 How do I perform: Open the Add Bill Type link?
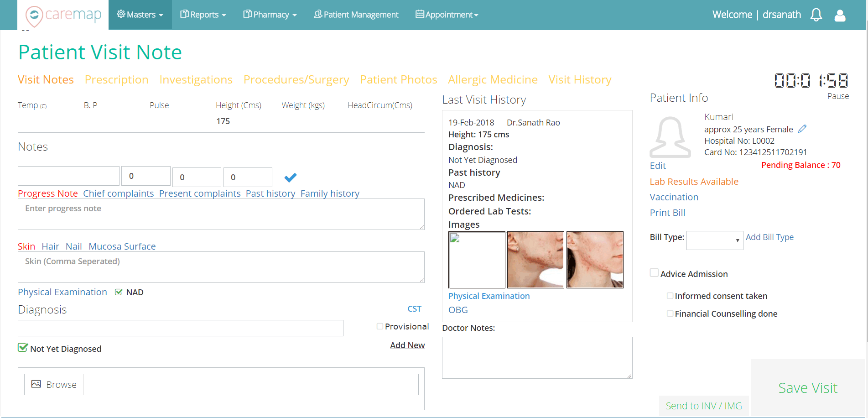click(x=769, y=237)
